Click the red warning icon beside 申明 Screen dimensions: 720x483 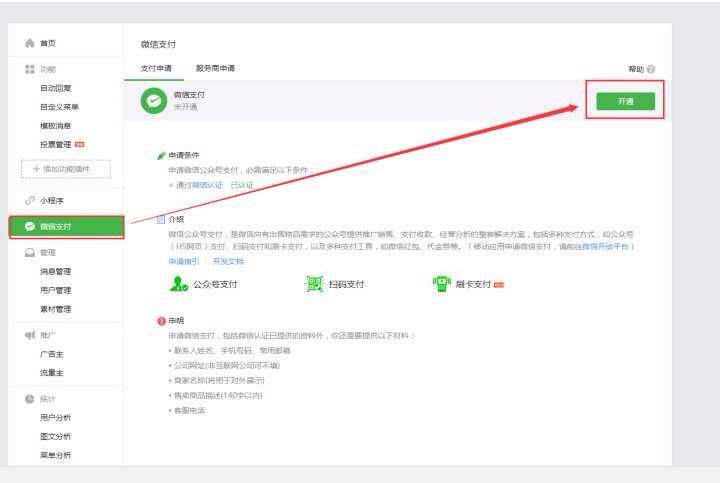(x=161, y=321)
